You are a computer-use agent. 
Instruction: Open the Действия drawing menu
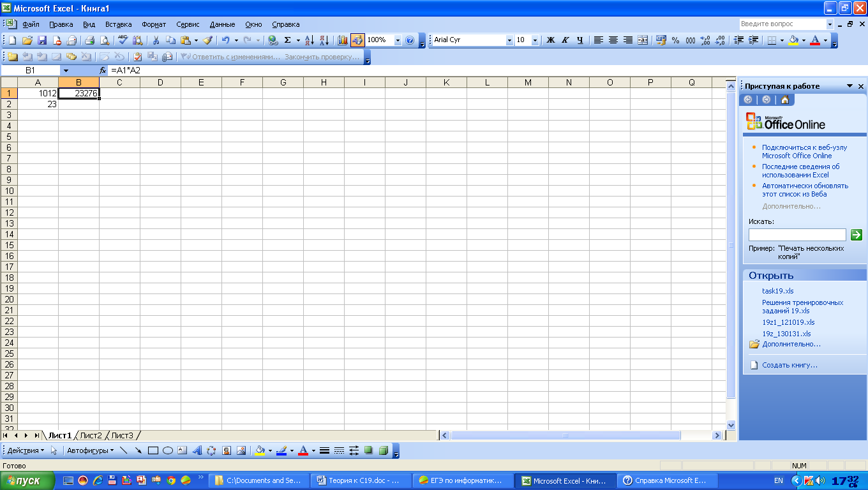(26, 450)
